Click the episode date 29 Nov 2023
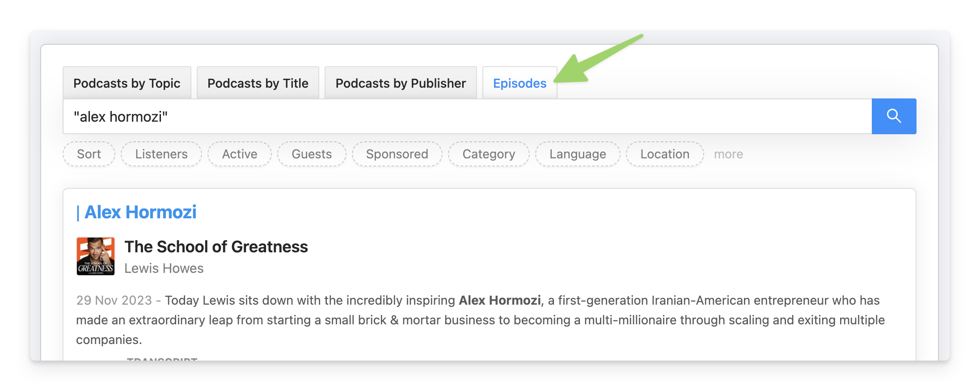The height and width of the screenshot is (391, 980). click(114, 300)
